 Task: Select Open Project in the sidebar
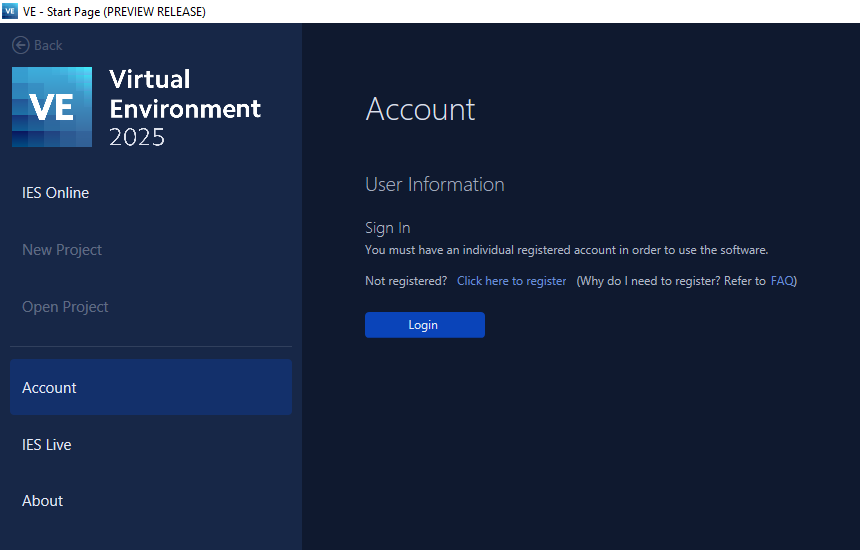pyautogui.click(x=65, y=307)
